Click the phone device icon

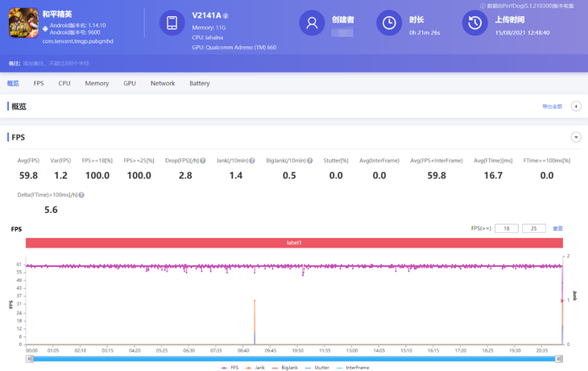172,23
